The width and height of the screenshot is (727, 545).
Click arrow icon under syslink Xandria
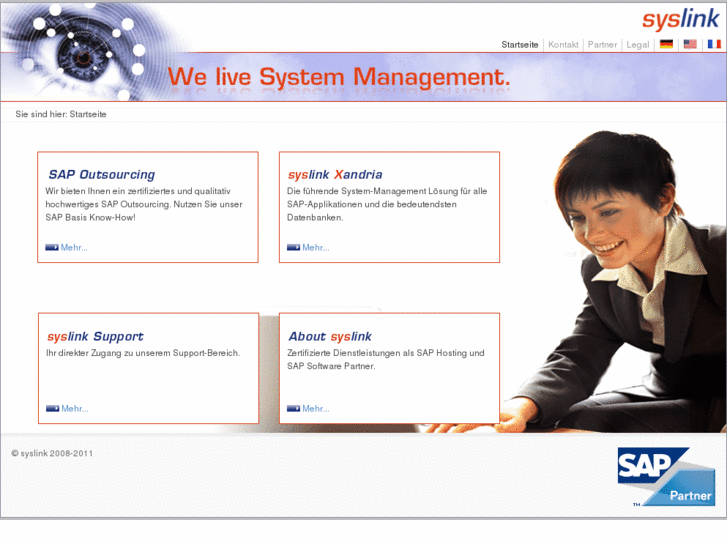(293, 247)
